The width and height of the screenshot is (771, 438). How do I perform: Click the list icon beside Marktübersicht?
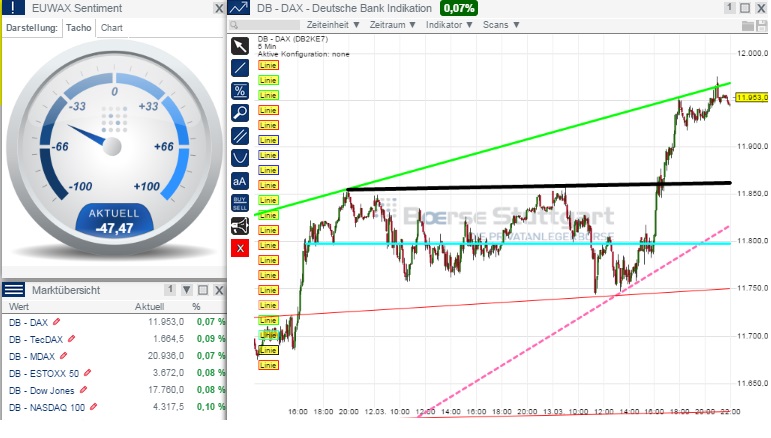(13, 290)
